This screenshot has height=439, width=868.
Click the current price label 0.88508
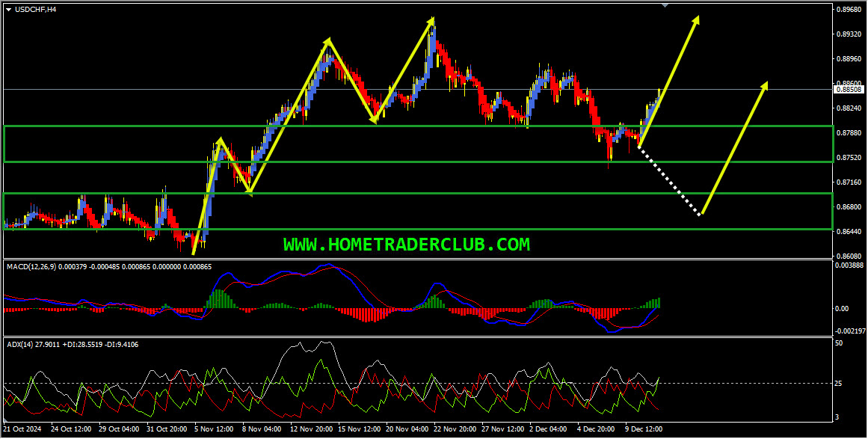(x=849, y=89)
